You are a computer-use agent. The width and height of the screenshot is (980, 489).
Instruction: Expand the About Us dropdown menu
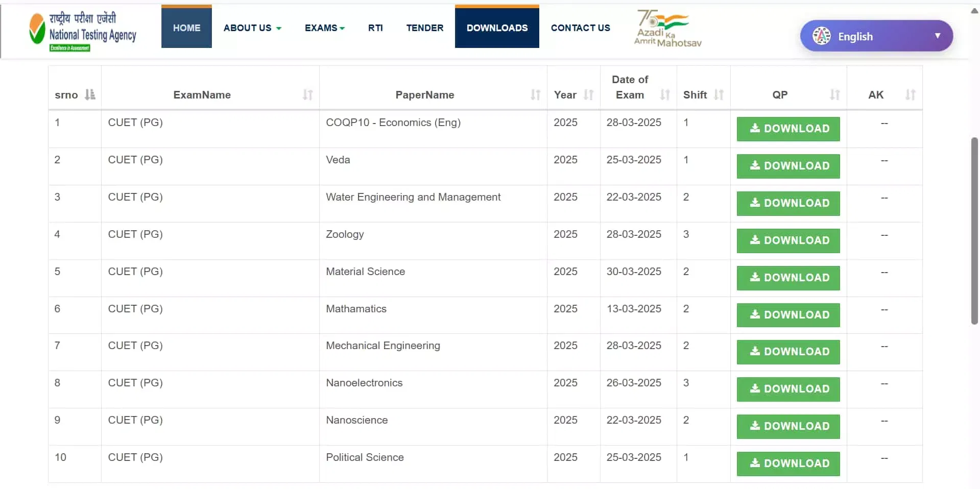pyautogui.click(x=252, y=28)
